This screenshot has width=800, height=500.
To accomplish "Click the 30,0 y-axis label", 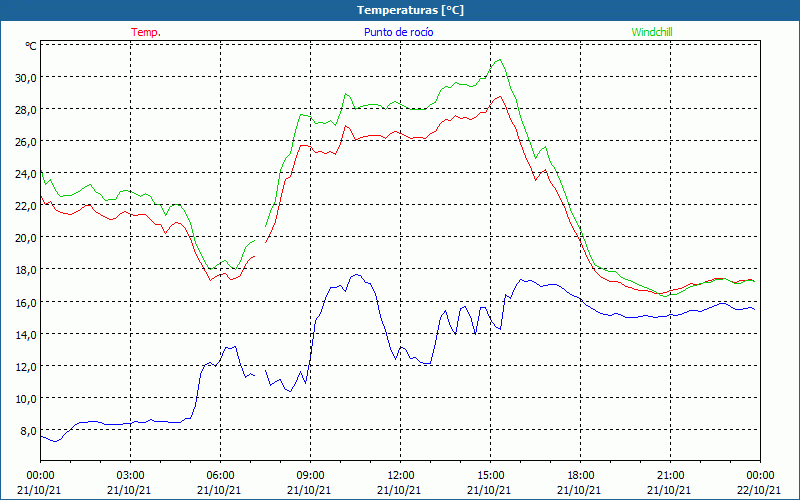I will (x=26, y=78).
